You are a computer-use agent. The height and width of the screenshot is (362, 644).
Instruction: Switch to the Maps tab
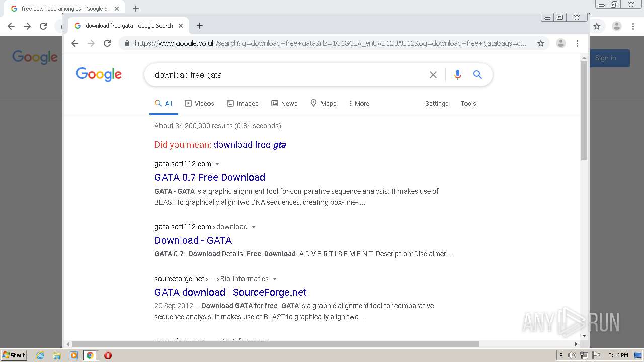[323, 103]
